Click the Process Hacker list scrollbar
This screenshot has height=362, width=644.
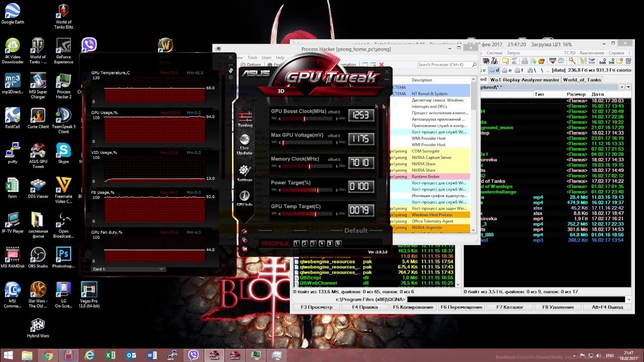click(473, 155)
